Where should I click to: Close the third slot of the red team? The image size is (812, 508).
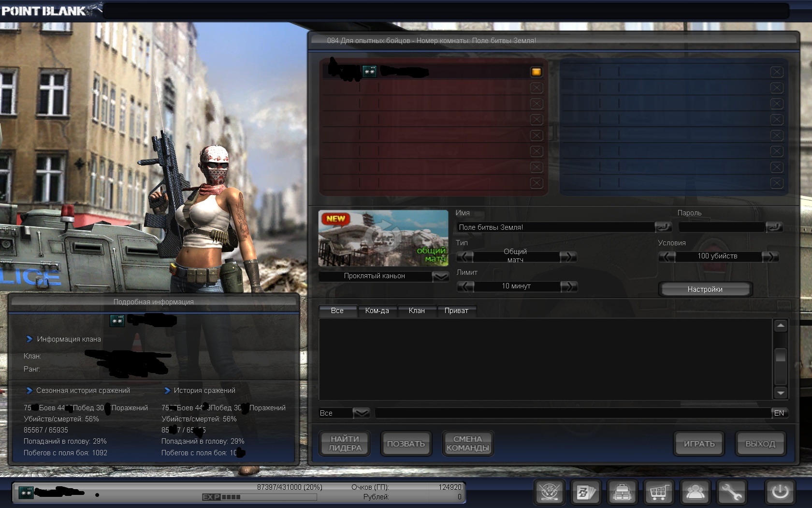536,104
